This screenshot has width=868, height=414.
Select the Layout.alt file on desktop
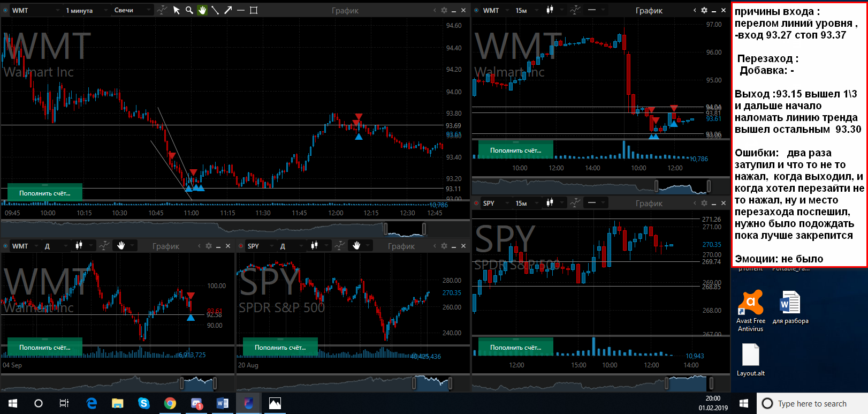point(750,360)
